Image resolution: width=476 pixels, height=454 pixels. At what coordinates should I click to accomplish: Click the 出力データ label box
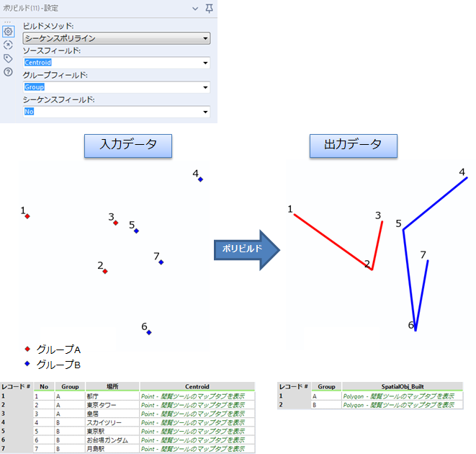(354, 146)
